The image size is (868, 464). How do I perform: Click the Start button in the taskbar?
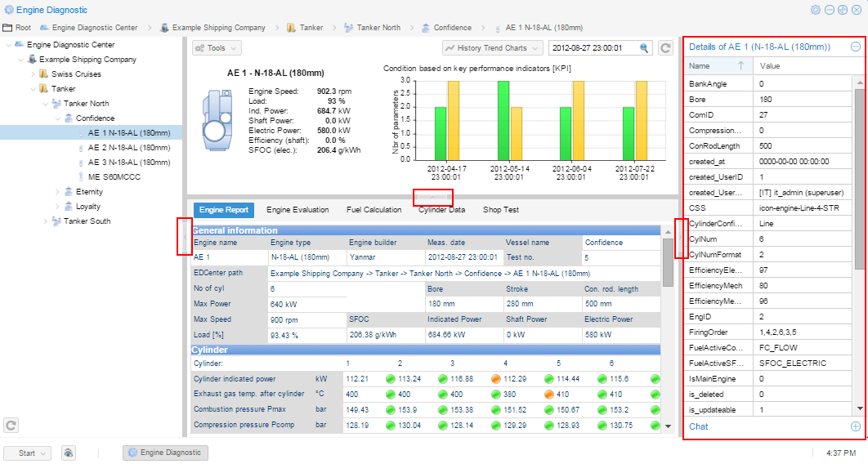pos(28,453)
